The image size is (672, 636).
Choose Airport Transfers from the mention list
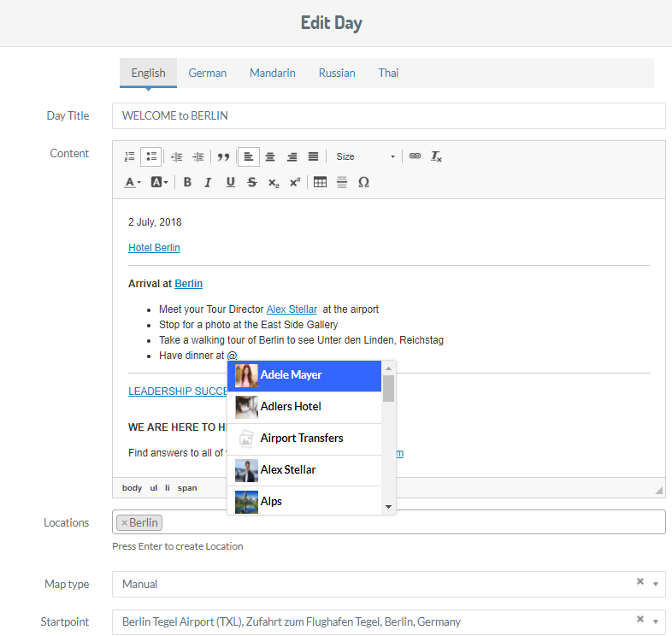click(x=304, y=439)
